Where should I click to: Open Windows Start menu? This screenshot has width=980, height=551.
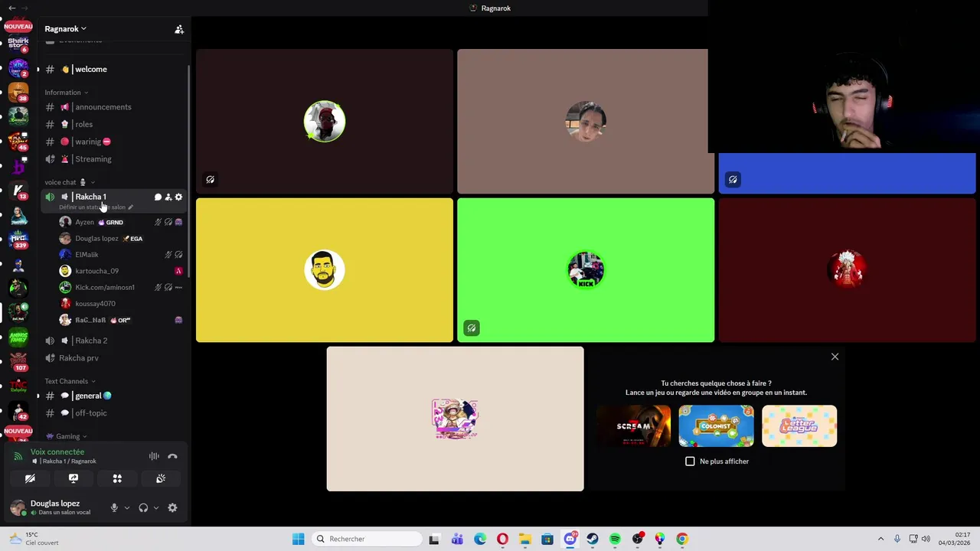click(298, 539)
